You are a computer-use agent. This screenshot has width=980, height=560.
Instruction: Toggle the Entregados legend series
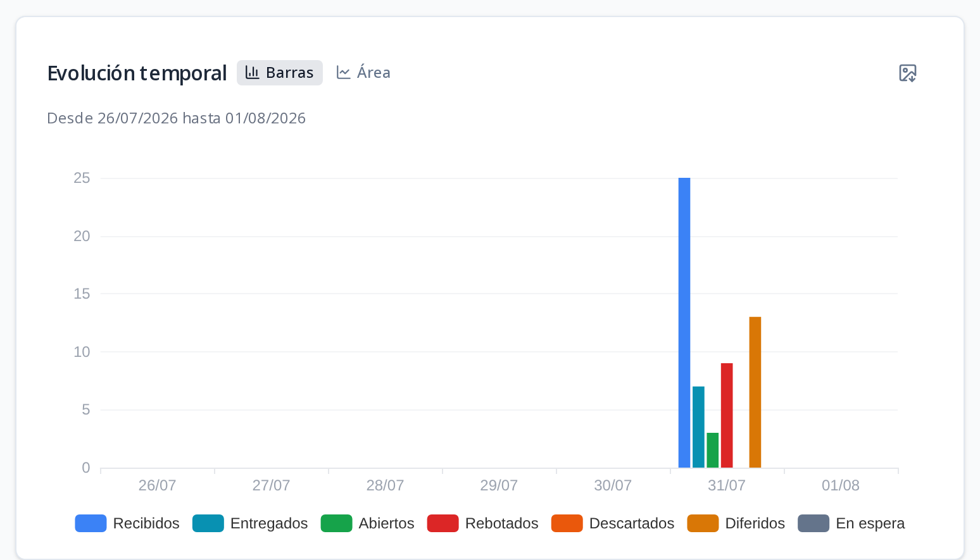250,523
